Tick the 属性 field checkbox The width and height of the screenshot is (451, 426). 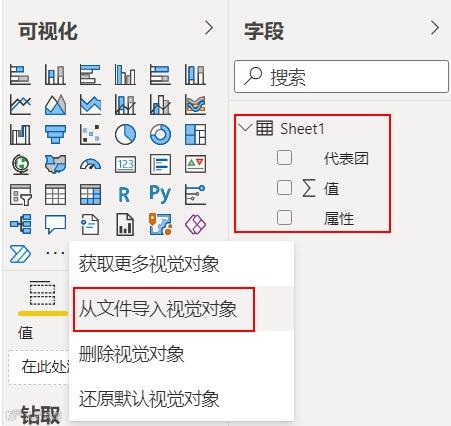tap(284, 217)
